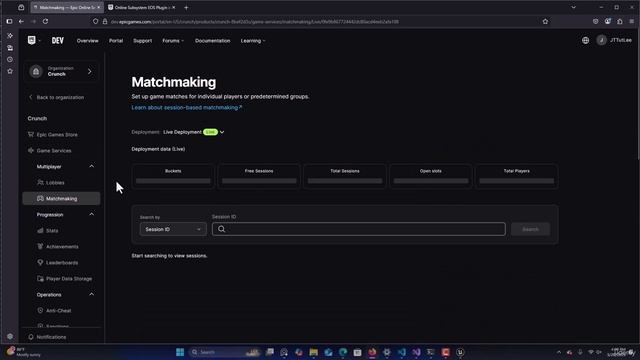
Task: Click the Lobbies icon in the sidebar
Action: 40,182
